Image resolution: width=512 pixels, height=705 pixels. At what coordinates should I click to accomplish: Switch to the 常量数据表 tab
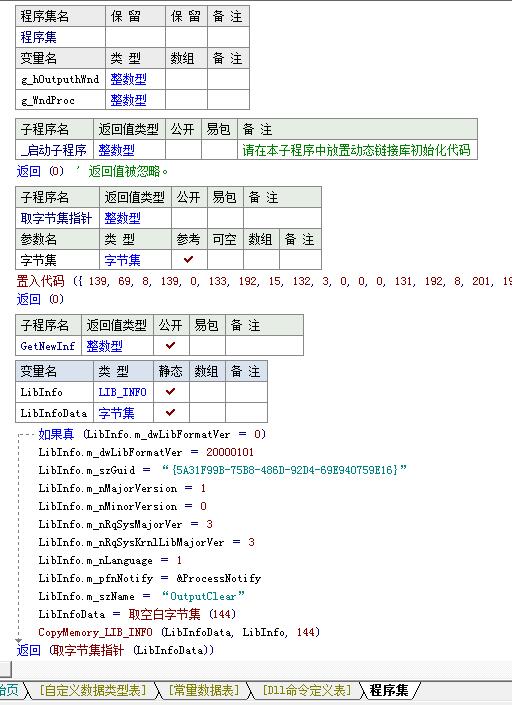point(204,690)
